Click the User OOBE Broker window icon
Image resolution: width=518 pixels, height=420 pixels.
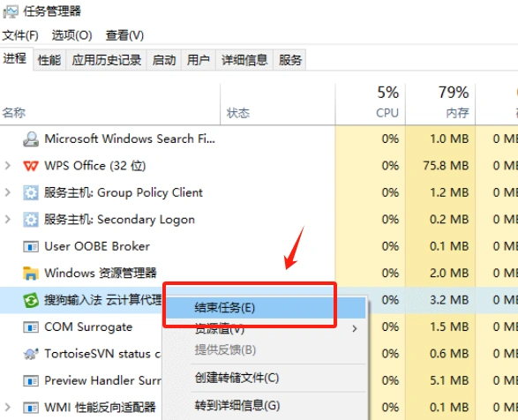[31, 246]
